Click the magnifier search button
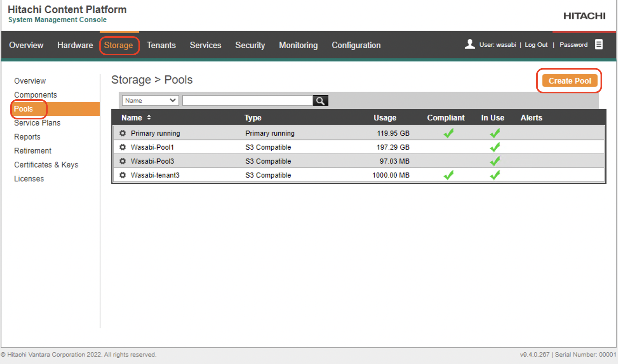Image resolution: width=618 pixels, height=364 pixels. coord(320,101)
